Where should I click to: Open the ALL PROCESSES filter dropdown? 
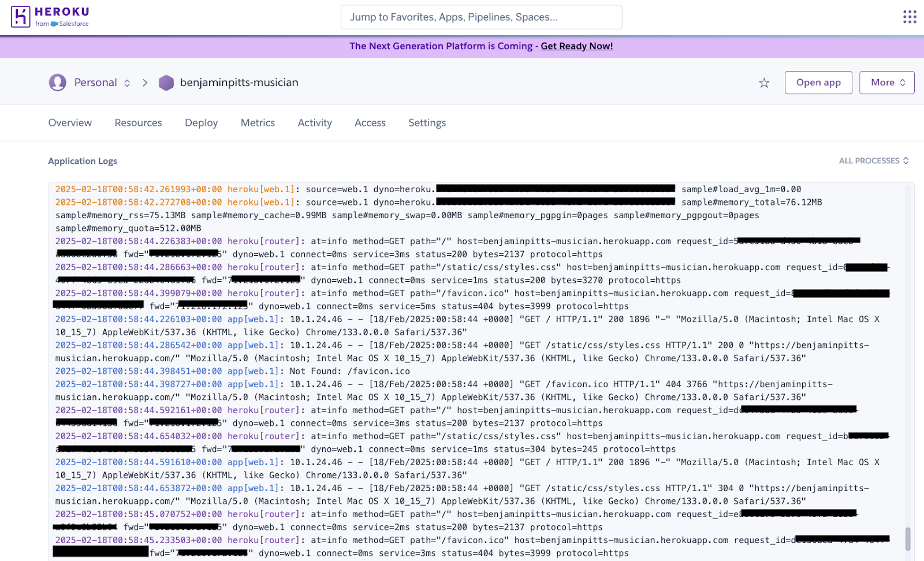[874, 160]
